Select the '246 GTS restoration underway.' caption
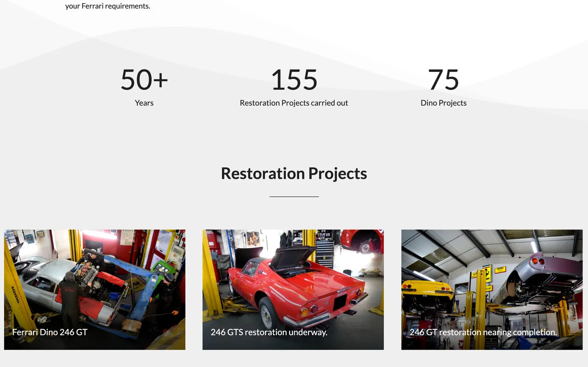This screenshot has width=588, height=367. tap(269, 332)
